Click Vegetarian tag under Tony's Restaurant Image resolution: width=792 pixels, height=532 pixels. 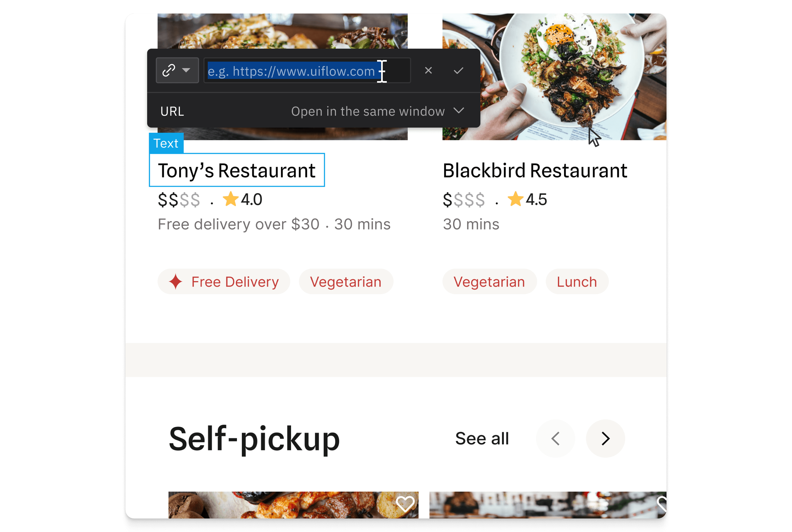[x=346, y=282]
